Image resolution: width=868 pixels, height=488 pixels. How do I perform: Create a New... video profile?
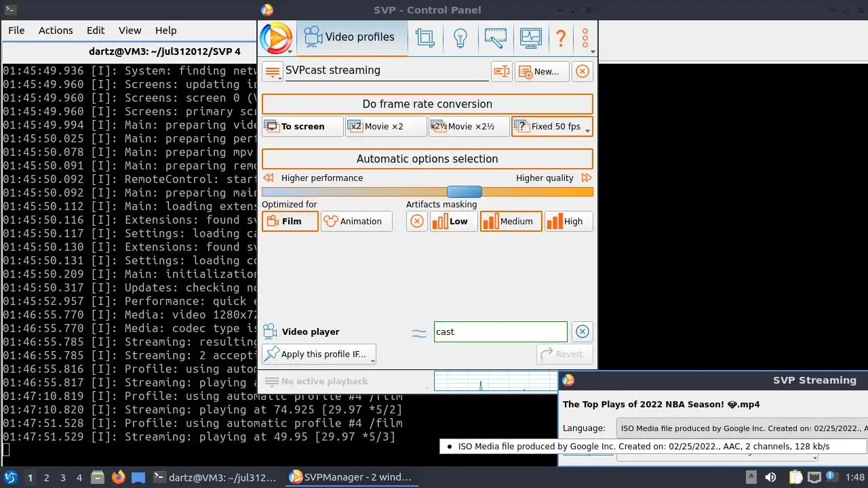pyautogui.click(x=542, y=71)
